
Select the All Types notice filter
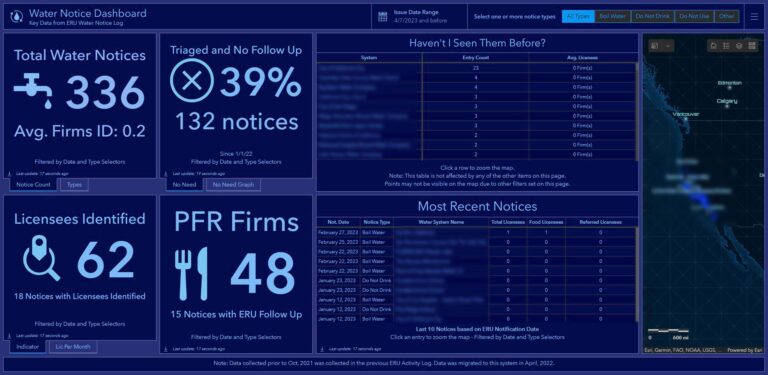click(578, 17)
